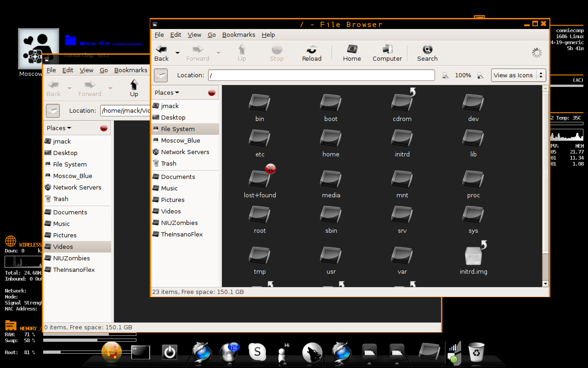Open the Help menu

pos(268,34)
